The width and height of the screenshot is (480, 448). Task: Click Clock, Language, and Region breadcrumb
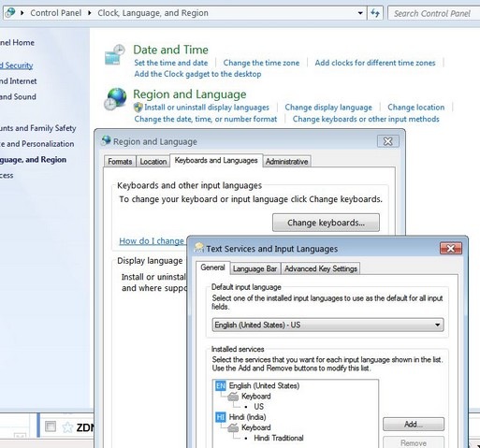pos(153,13)
